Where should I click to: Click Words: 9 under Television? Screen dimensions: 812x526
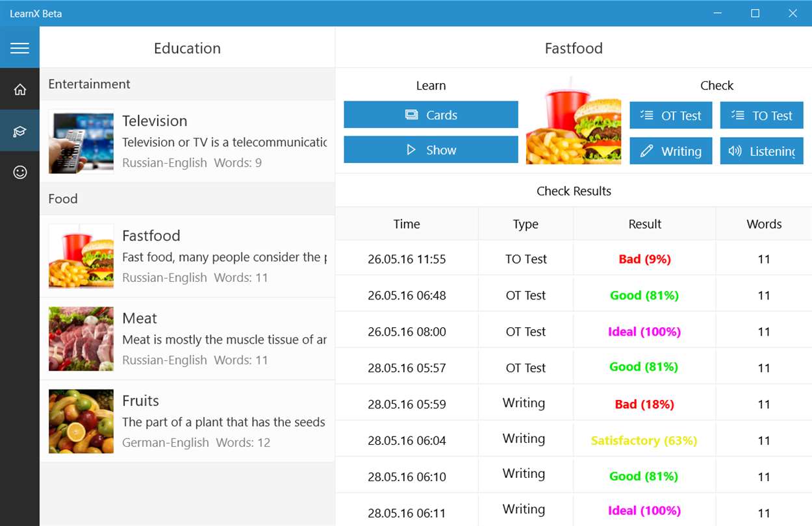(x=238, y=162)
